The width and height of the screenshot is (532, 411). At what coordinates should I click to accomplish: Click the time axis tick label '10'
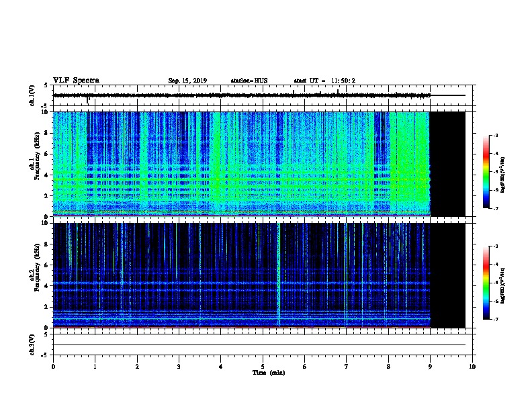[472, 367]
